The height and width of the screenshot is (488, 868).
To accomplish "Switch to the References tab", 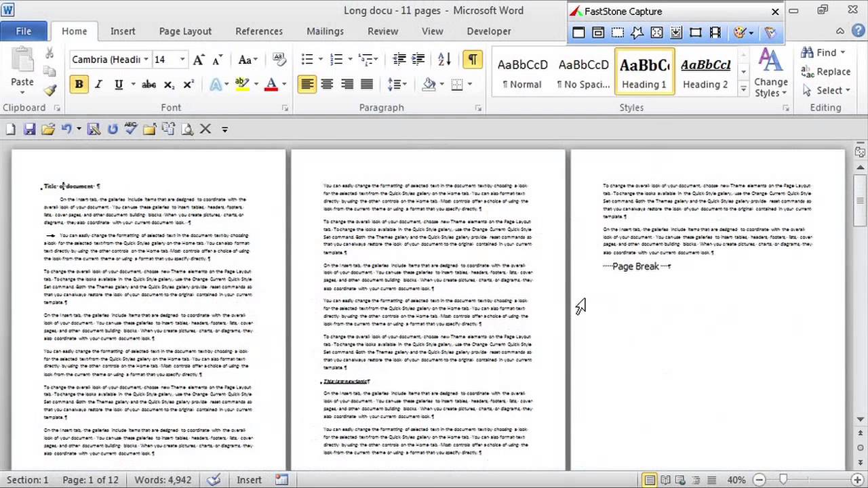I will pos(259,31).
